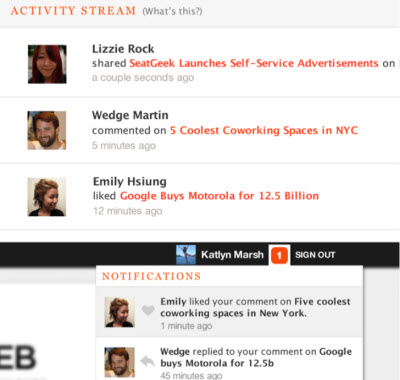The image size is (400, 380).
Task: Open the Google Buys Motorola for 12.5 Billion link
Action: [219, 196]
